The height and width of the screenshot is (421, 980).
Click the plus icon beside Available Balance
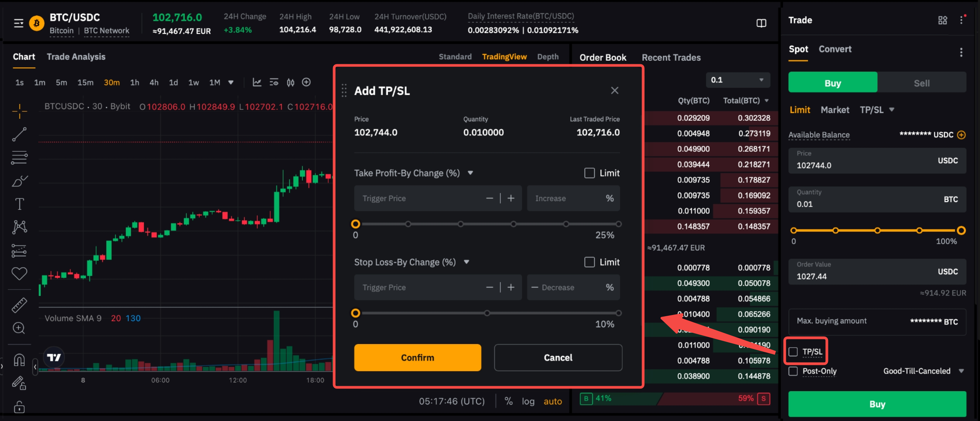(x=961, y=135)
